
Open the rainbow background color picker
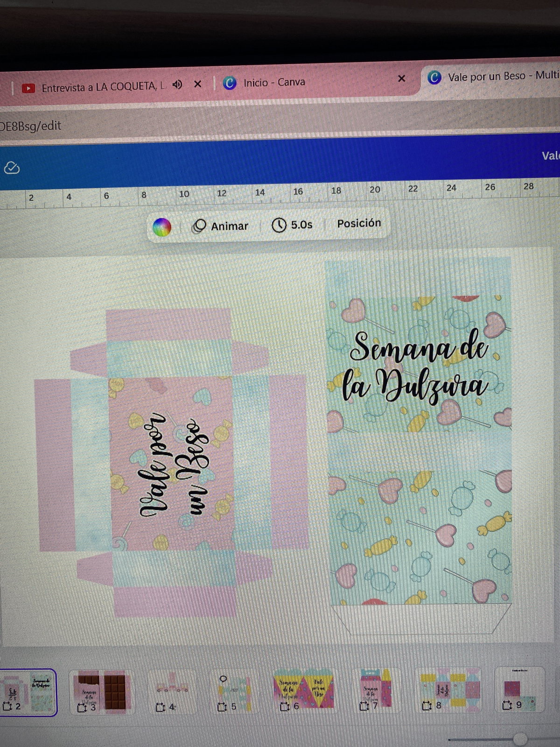(x=162, y=227)
